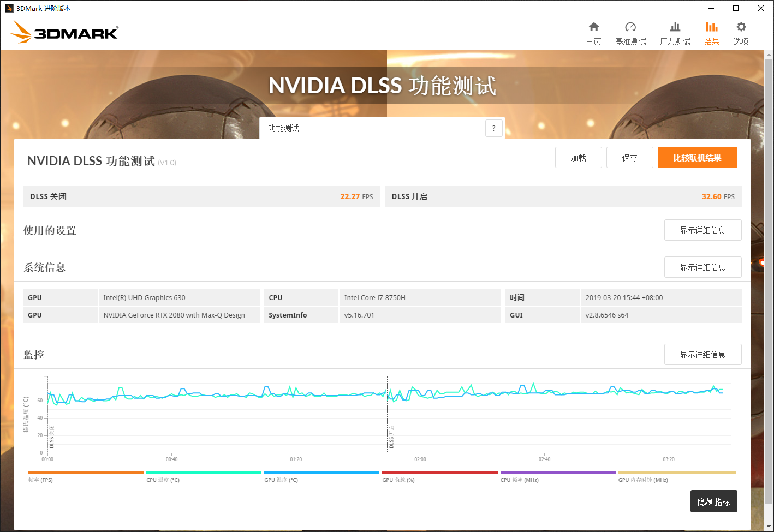Toggle the CPU 温度 (°C) green legend

[x=204, y=476]
